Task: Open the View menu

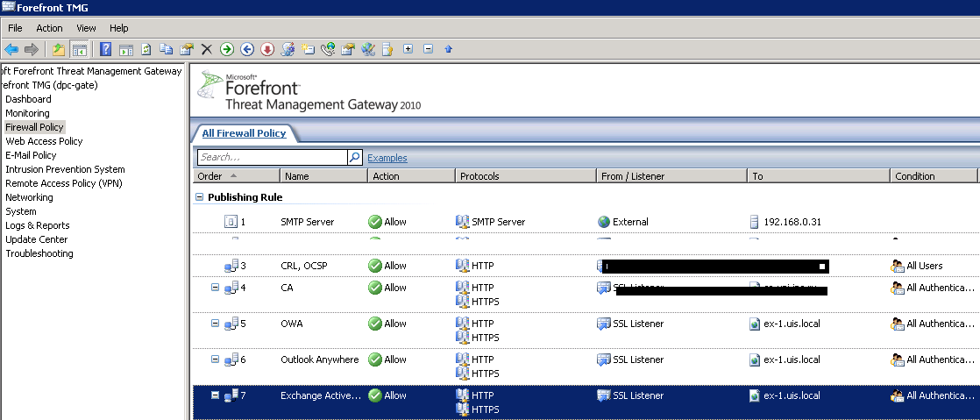Action: click(x=86, y=28)
